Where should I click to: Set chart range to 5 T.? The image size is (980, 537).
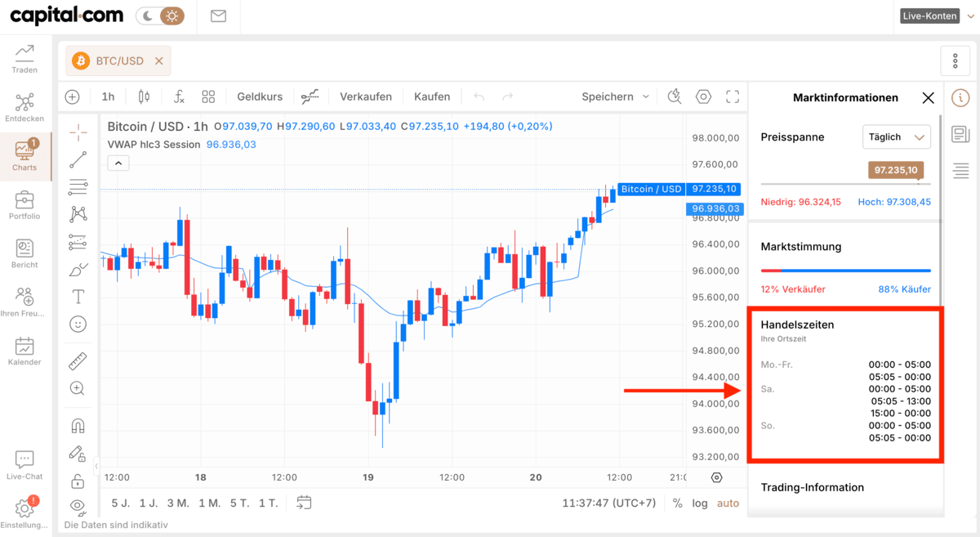click(239, 503)
